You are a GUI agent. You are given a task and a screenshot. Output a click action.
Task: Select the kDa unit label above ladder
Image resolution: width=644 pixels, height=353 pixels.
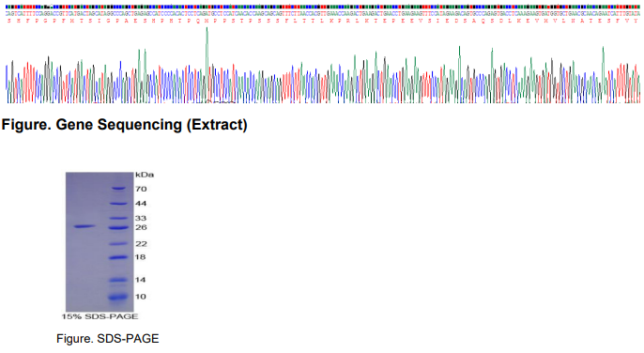pos(145,175)
